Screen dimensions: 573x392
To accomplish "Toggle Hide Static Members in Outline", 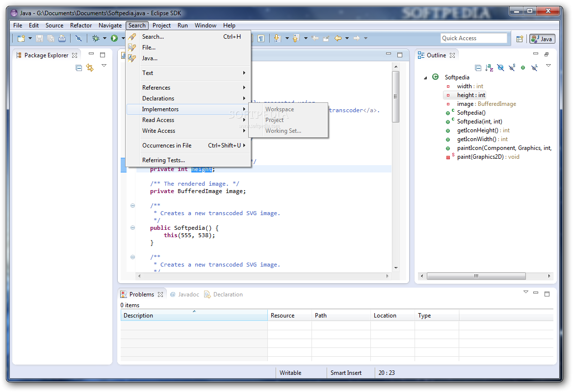I will tap(512, 68).
